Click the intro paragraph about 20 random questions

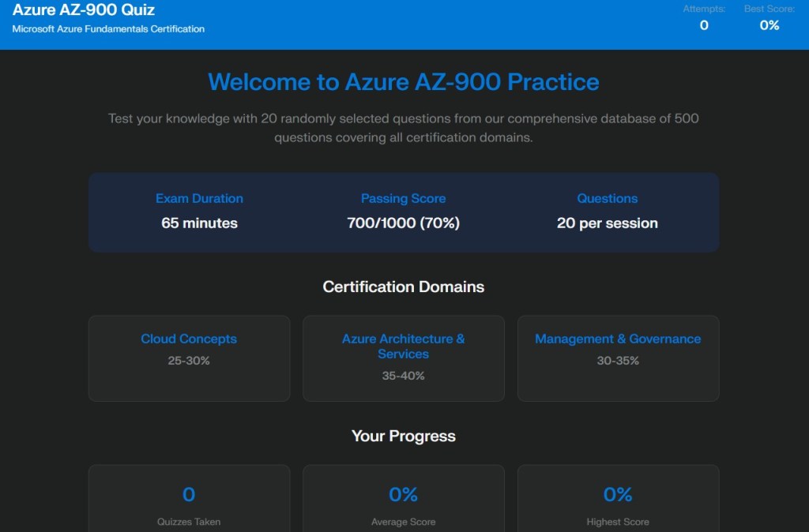click(403, 128)
